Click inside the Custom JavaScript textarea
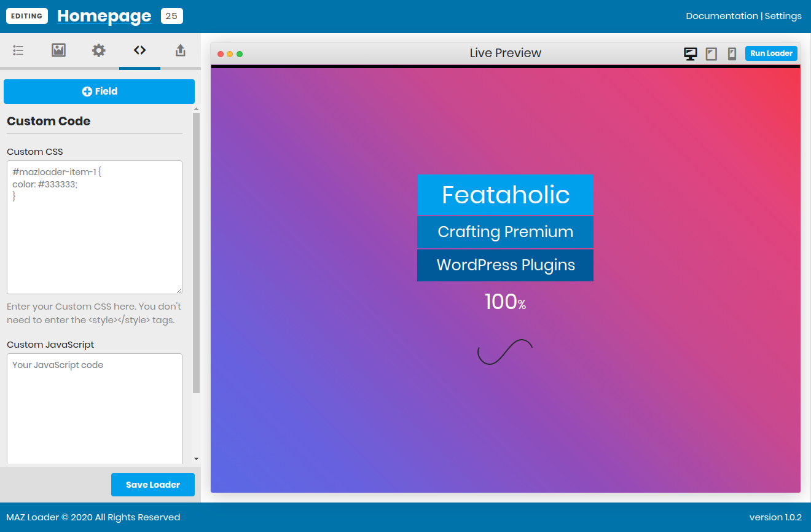The height and width of the screenshot is (532, 811). tap(95, 409)
